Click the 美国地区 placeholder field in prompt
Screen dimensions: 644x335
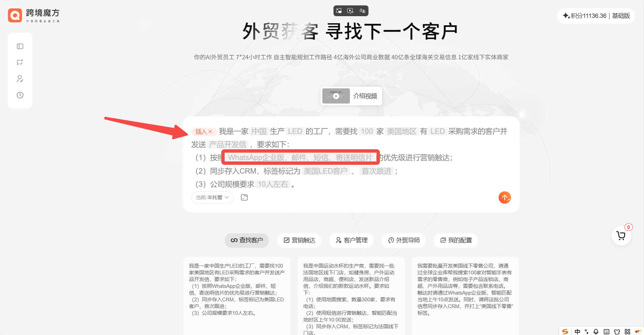click(x=401, y=131)
